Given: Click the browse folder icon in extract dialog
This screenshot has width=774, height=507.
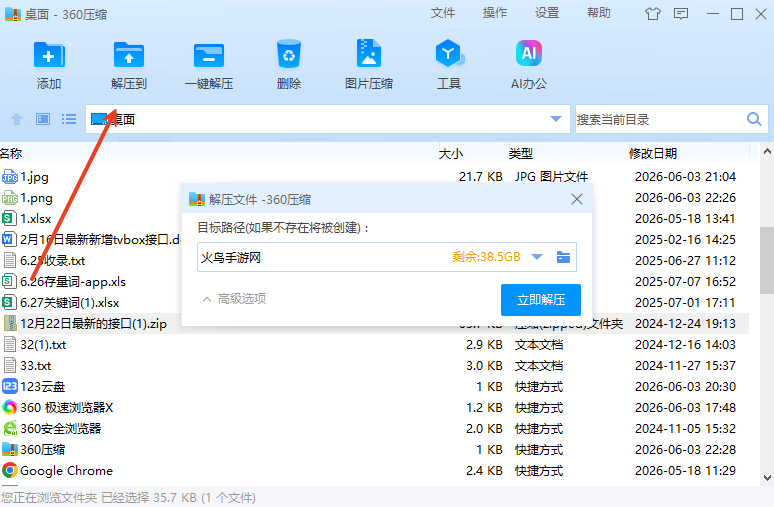Looking at the screenshot, I should pos(563,257).
